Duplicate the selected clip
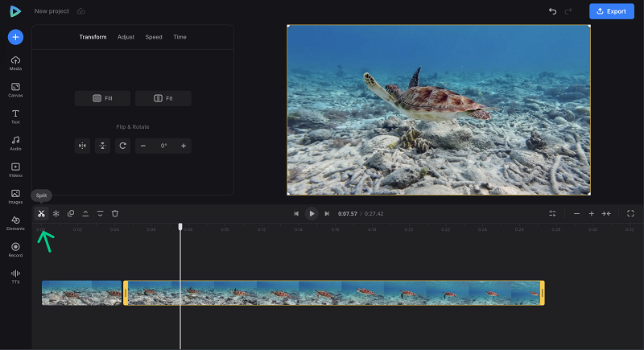This screenshot has width=644, height=350. click(x=71, y=213)
